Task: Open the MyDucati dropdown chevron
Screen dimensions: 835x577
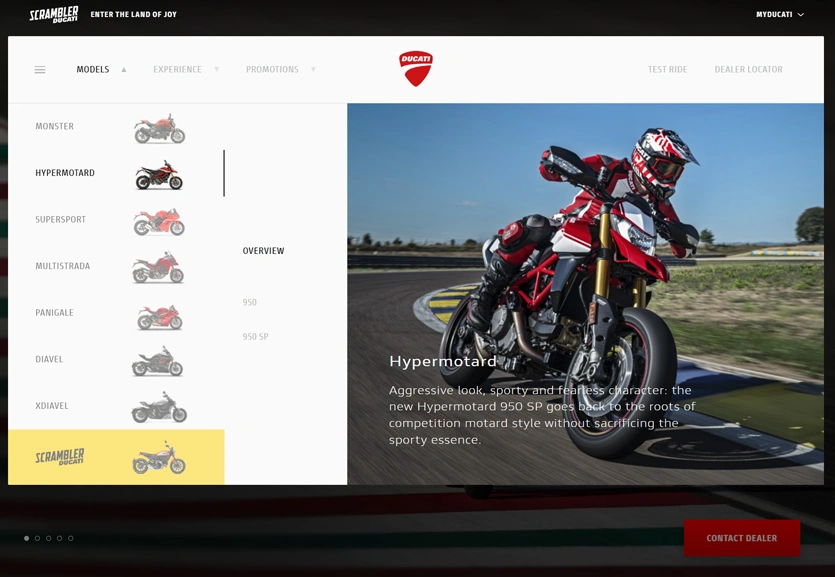Action: 800,15
